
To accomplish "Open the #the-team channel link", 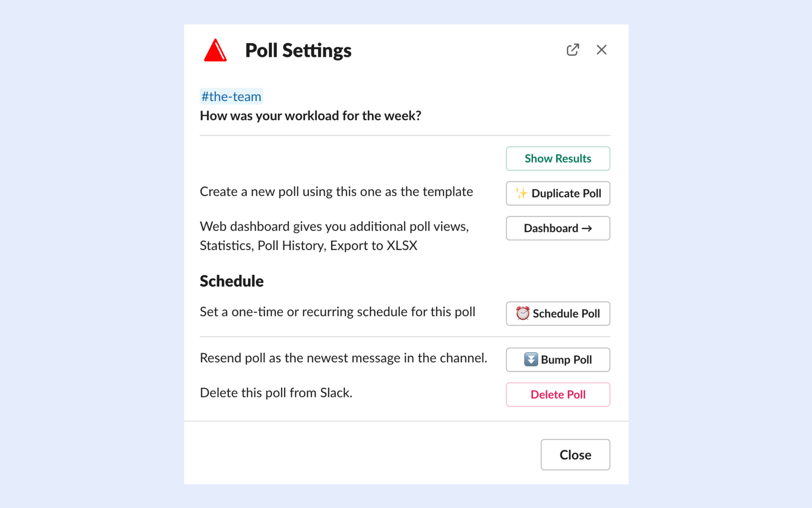I will point(231,96).
